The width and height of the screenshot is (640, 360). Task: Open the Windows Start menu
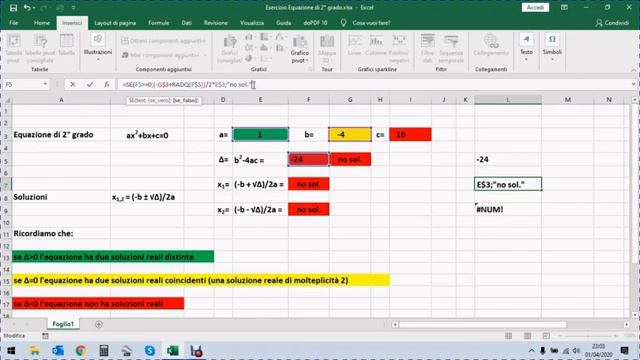11,351
